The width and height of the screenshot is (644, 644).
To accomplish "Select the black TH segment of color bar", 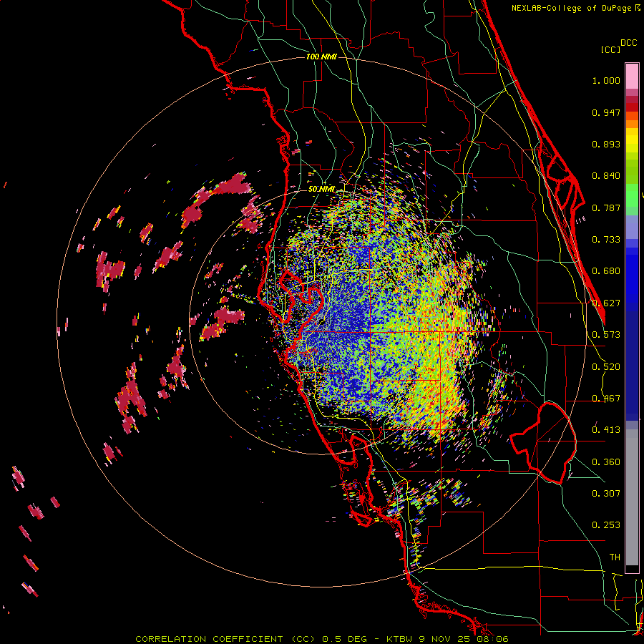I will pyautogui.click(x=632, y=568).
